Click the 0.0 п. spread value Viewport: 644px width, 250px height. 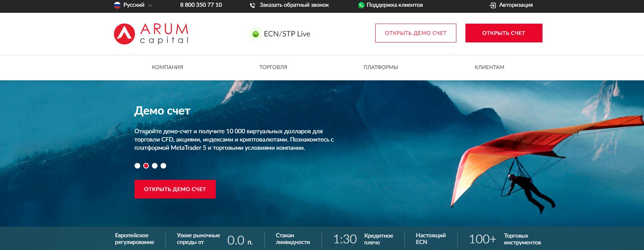[240, 239]
